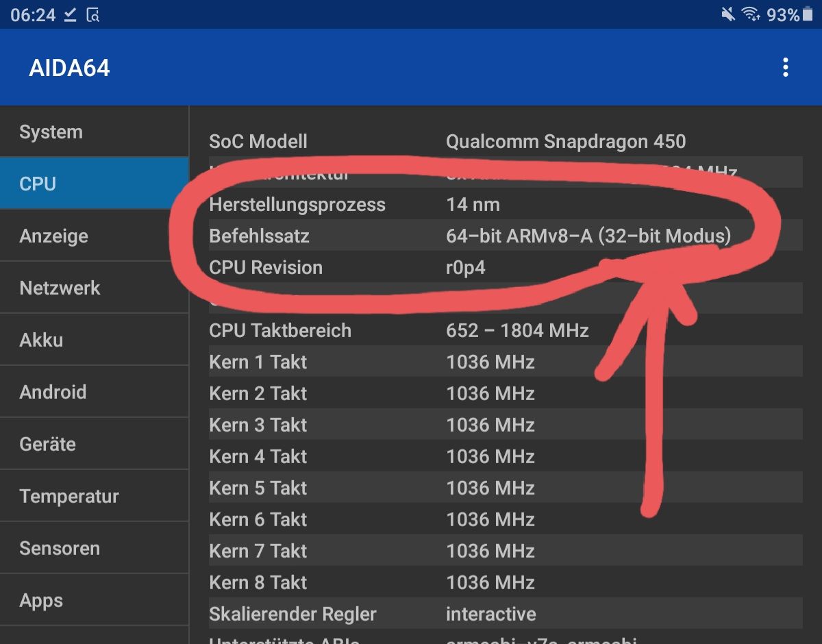Tap the Kern 6 Takt label
Viewport: 822px width, 644px height.
[x=258, y=520]
